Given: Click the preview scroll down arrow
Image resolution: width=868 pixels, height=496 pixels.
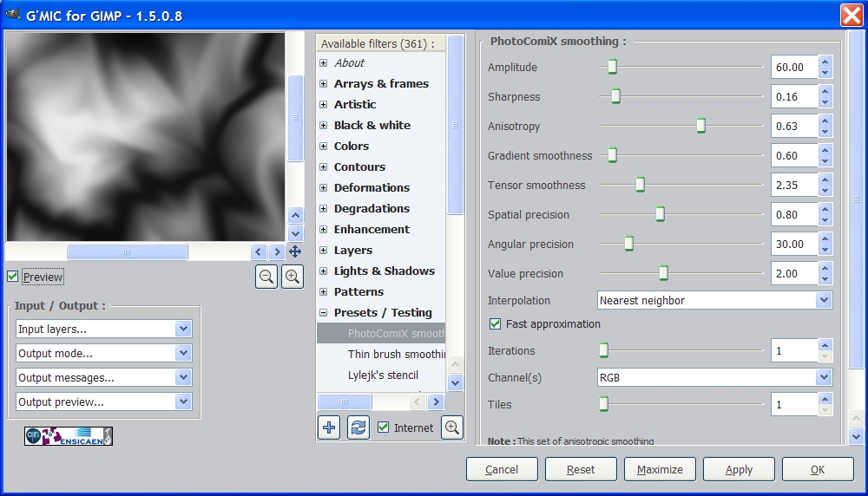Looking at the screenshot, I should [x=296, y=233].
